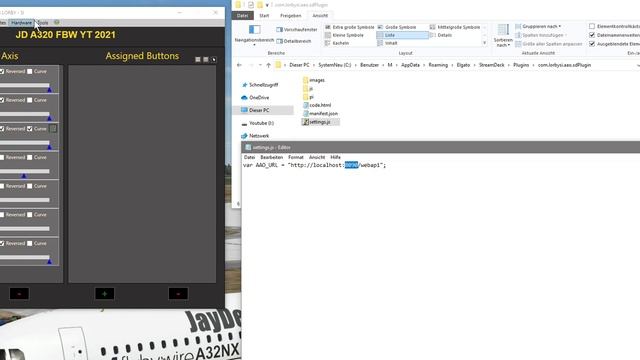
Task: Check Curve in the topmost axis row
Action: click(x=30, y=71)
